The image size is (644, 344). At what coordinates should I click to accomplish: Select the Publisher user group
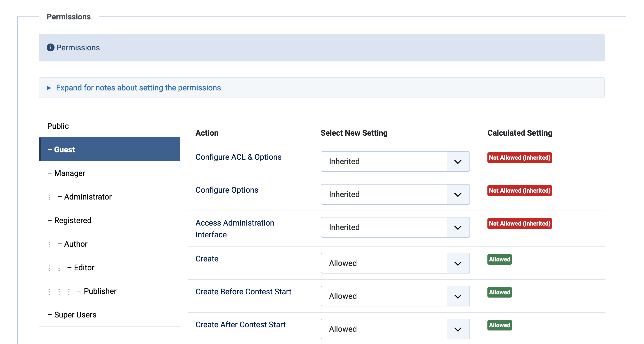tap(109, 291)
